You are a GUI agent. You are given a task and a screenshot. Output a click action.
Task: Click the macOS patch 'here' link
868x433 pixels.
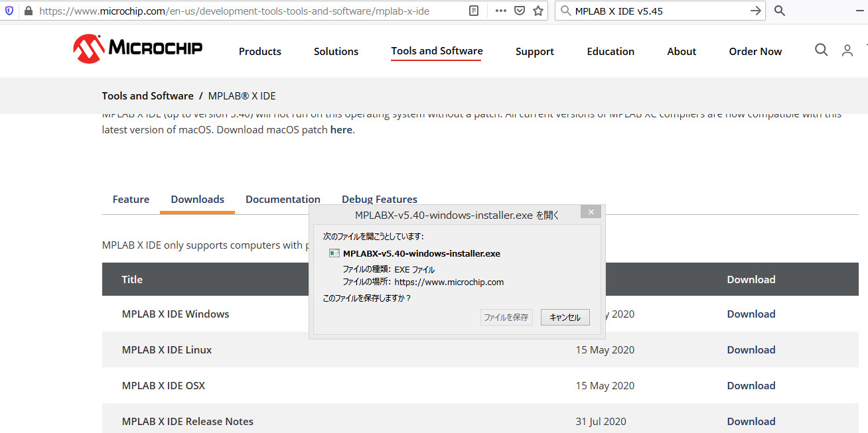[x=341, y=129]
